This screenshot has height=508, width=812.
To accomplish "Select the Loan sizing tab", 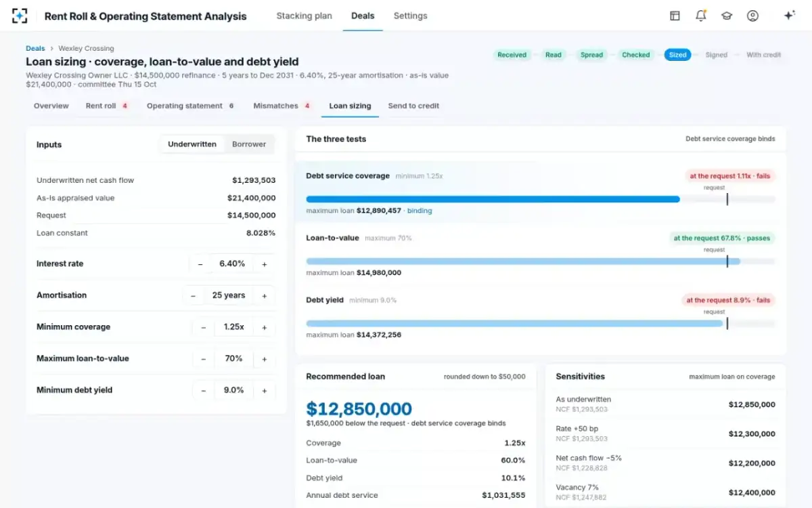I will tap(350, 106).
